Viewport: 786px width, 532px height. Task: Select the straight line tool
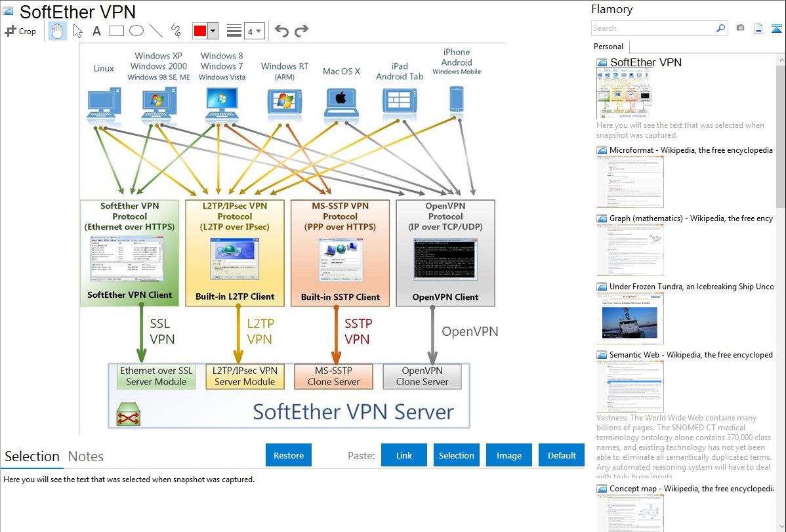pos(156,31)
